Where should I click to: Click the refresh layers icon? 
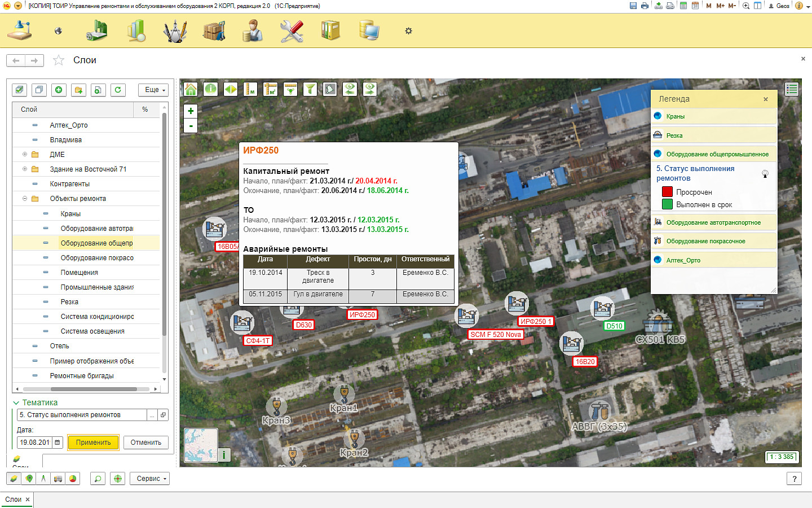tap(118, 90)
